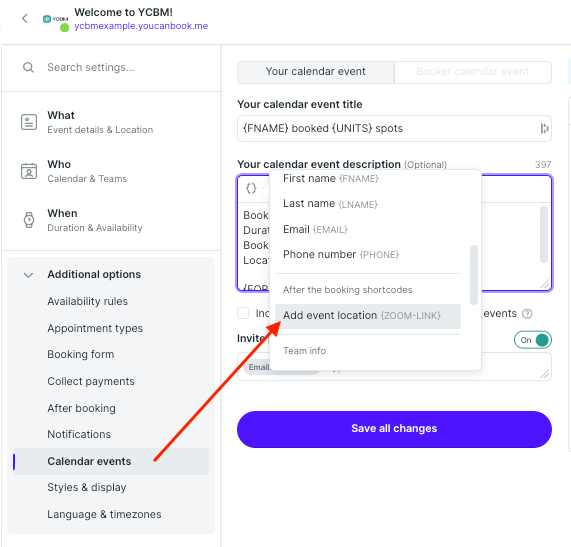Open the Who calendar icon
The image size is (571, 547).
29,171
